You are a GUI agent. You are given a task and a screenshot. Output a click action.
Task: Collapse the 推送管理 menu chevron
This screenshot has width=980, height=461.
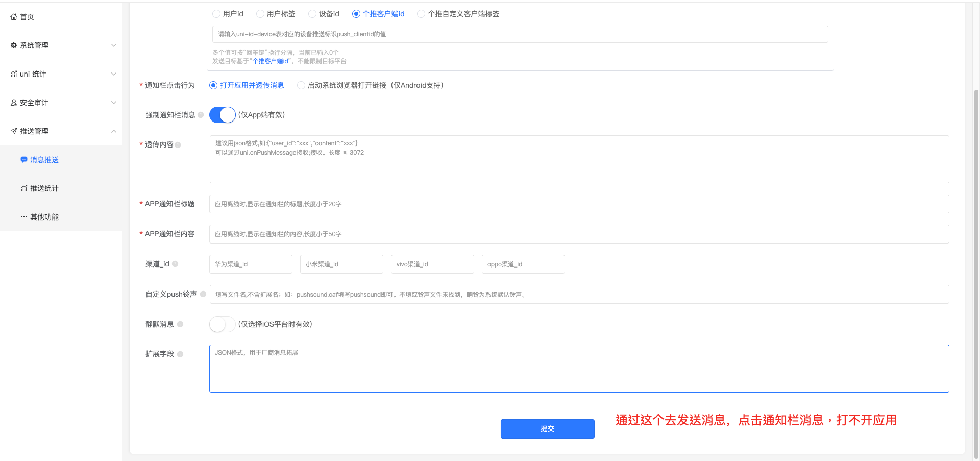114,131
